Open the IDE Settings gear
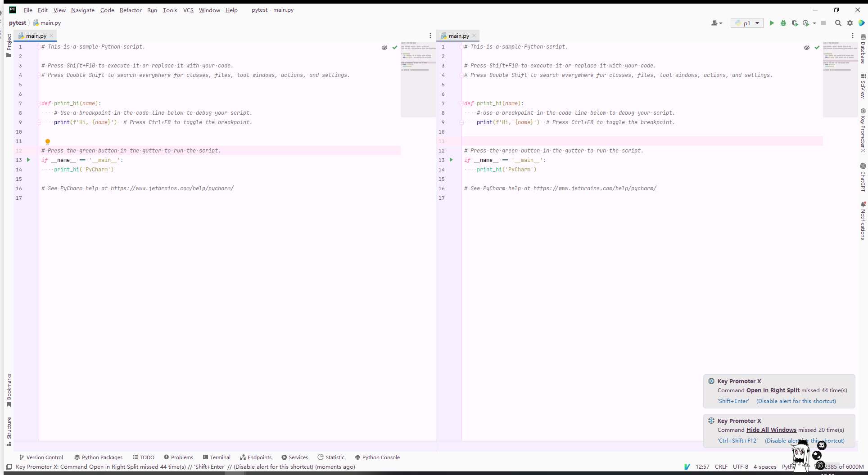Screen dimensions: 868x475 point(850,23)
